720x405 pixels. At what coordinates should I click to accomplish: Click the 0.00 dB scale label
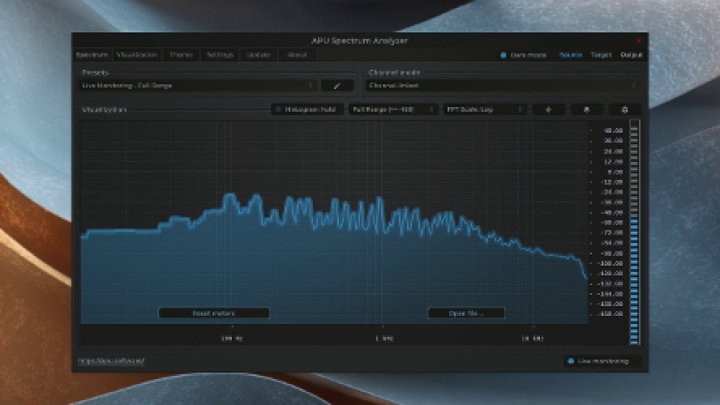click(614, 172)
